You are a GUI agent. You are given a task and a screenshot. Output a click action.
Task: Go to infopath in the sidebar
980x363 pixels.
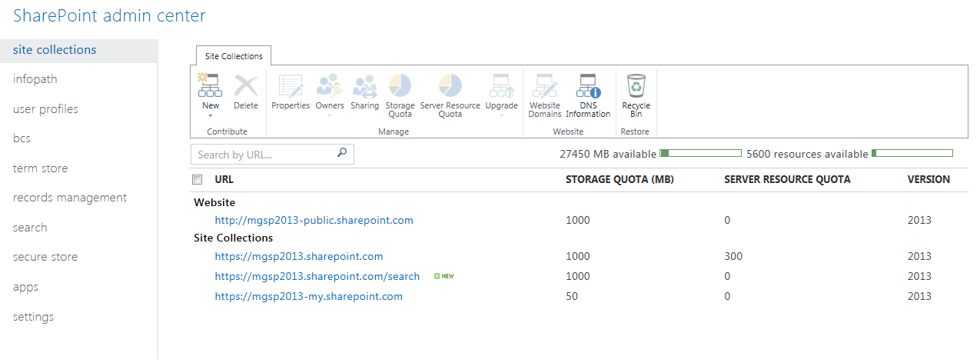(x=35, y=79)
